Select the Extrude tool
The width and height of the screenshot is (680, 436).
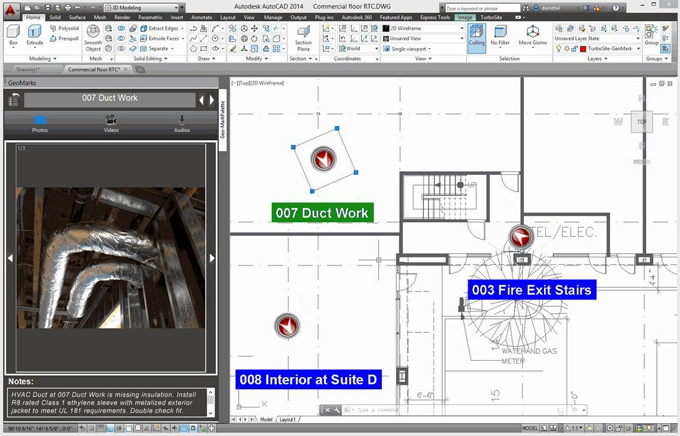pyautogui.click(x=35, y=35)
